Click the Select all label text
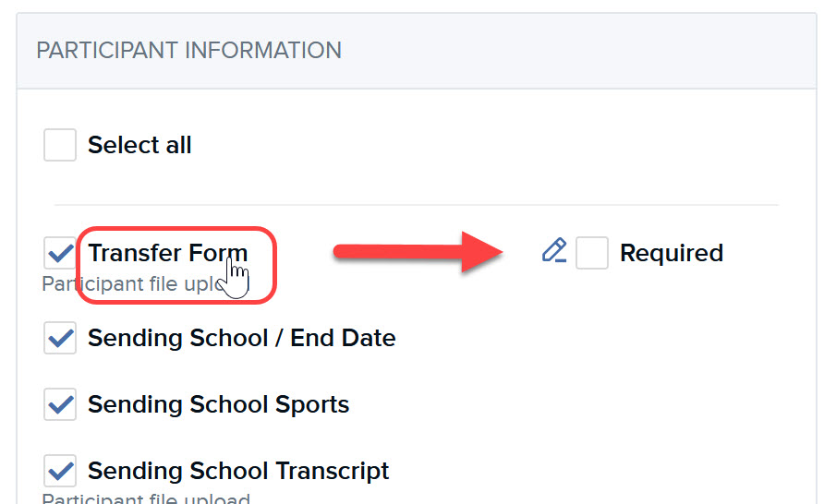This screenshot has width=836, height=504. (x=139, y=145)
